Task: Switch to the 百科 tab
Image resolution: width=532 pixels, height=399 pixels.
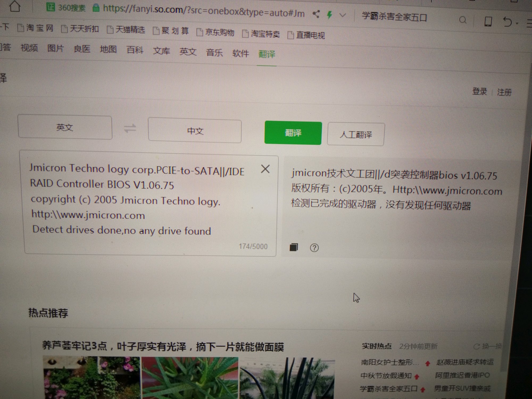Action: pos(135,50)
